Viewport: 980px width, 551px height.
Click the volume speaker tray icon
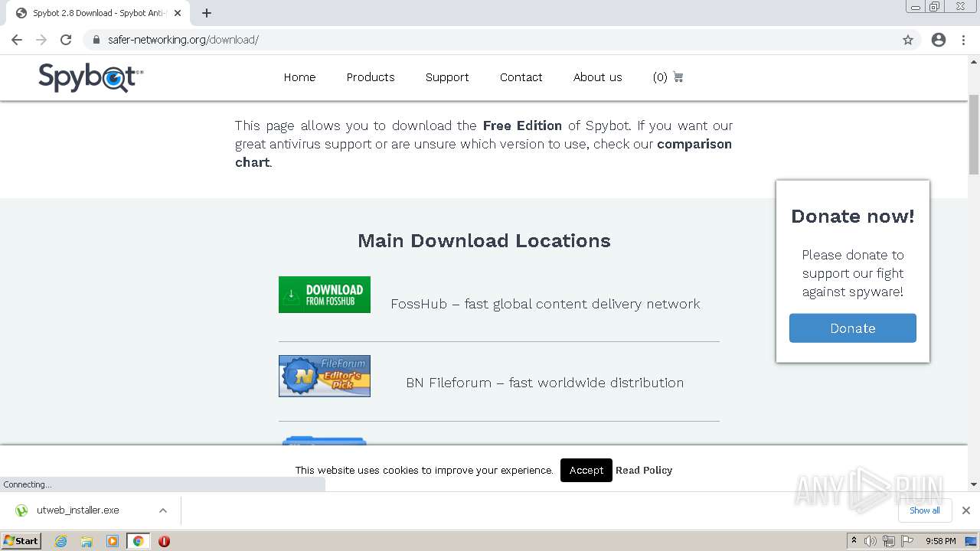(871, 541)
